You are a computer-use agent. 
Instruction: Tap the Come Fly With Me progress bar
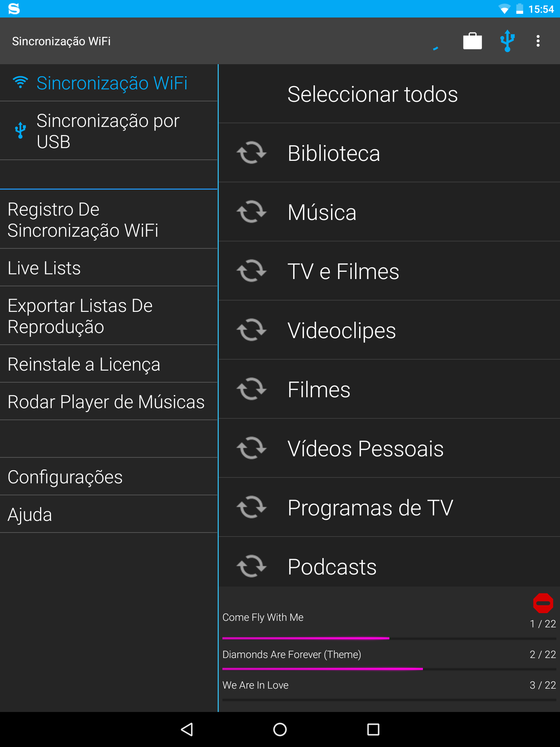click(x=389, y=638)
